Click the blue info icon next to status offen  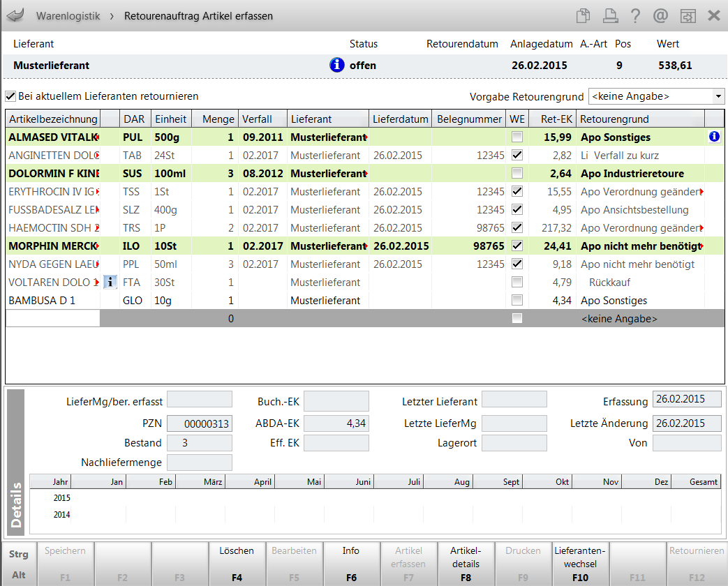click(336, 65)
